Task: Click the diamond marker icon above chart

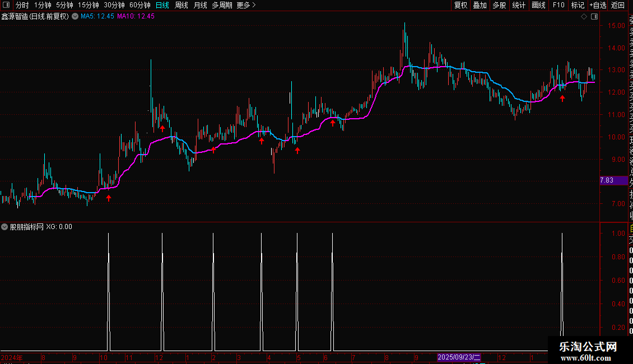Action: pyautogui.click(x=584, y=17)
